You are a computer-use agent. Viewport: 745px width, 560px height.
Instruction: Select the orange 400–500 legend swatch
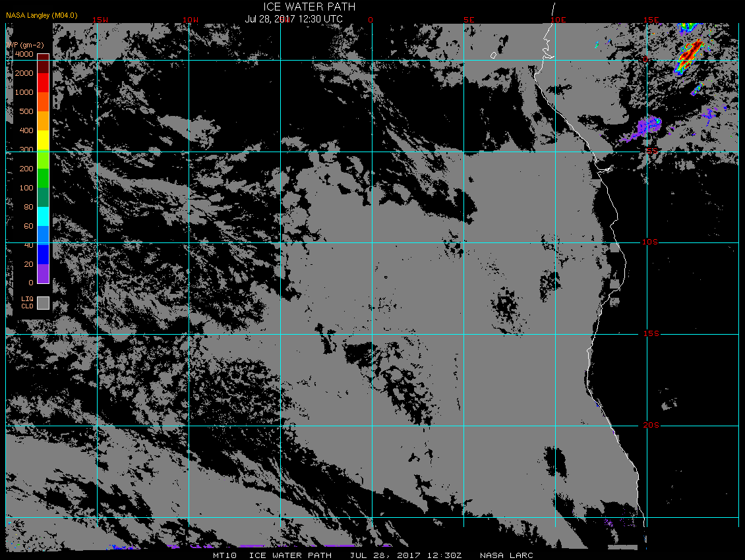pos(44,121)
